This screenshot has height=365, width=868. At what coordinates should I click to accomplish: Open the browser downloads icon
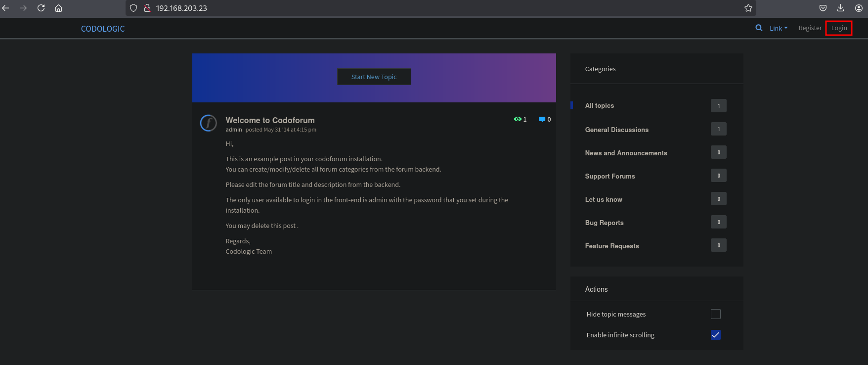click(840, 8)
